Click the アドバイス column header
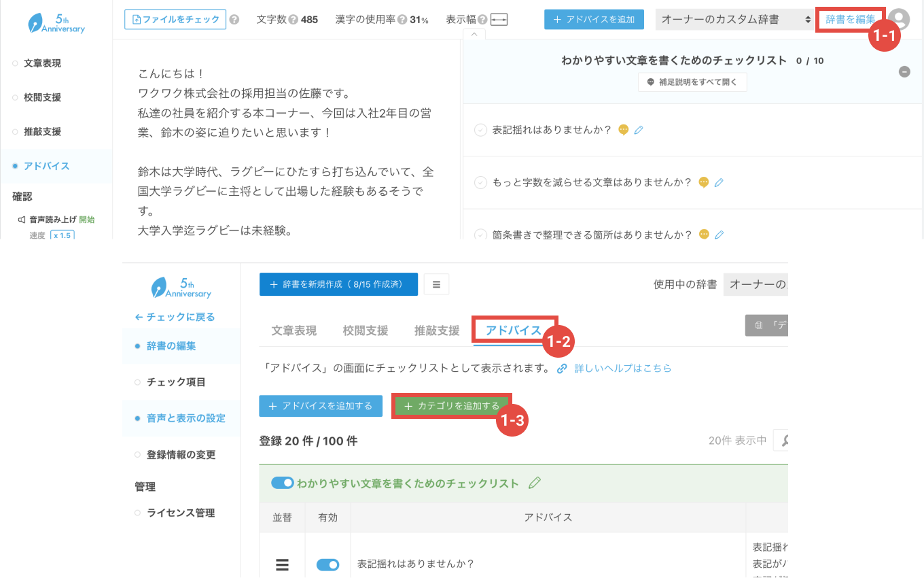 tap(548, 517)
